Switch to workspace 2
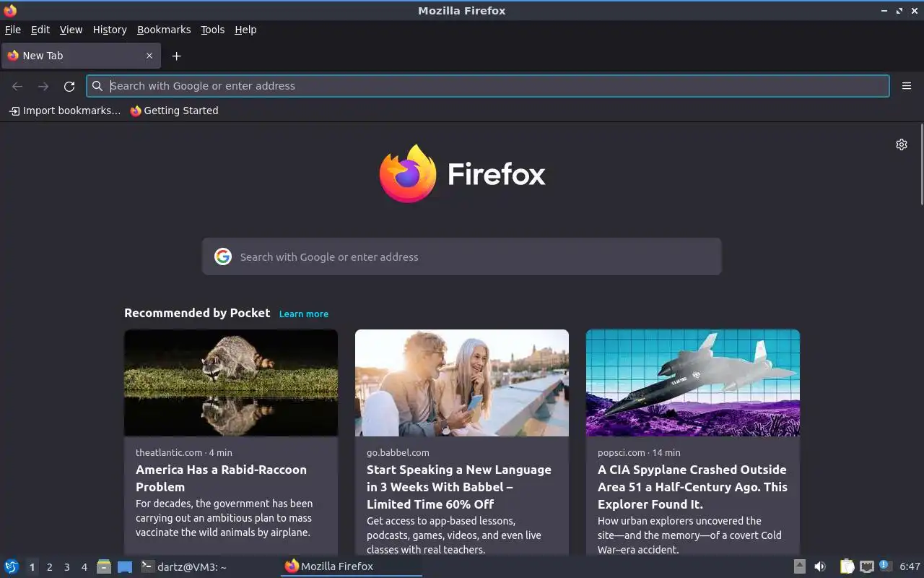 49,567
